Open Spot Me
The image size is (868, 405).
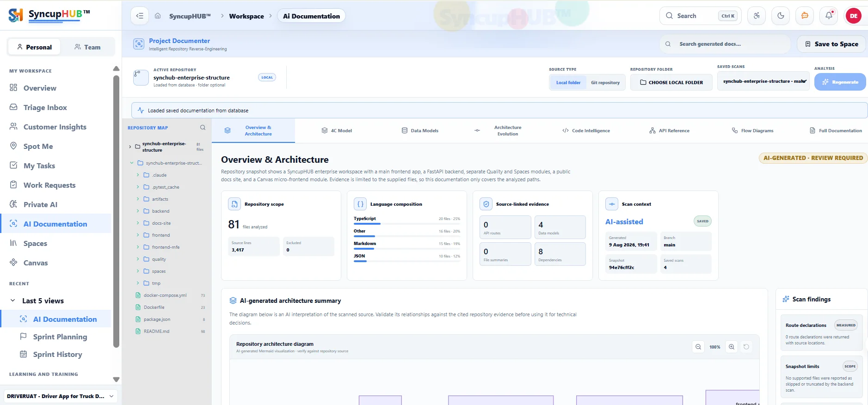tap(55, 146)
